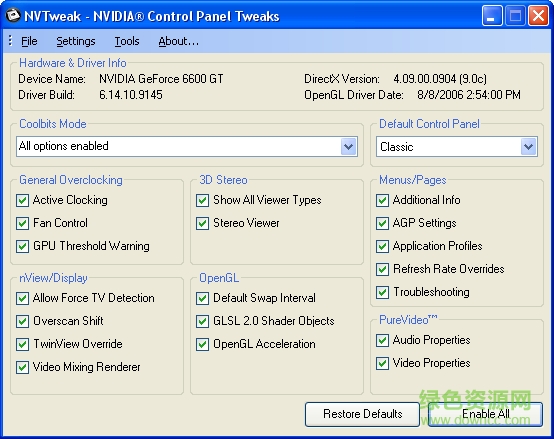The width and height of the screenshot is (554, 439).
Task: Expand the Default Control Panel dropdown arrow
Action: (529, 147)
